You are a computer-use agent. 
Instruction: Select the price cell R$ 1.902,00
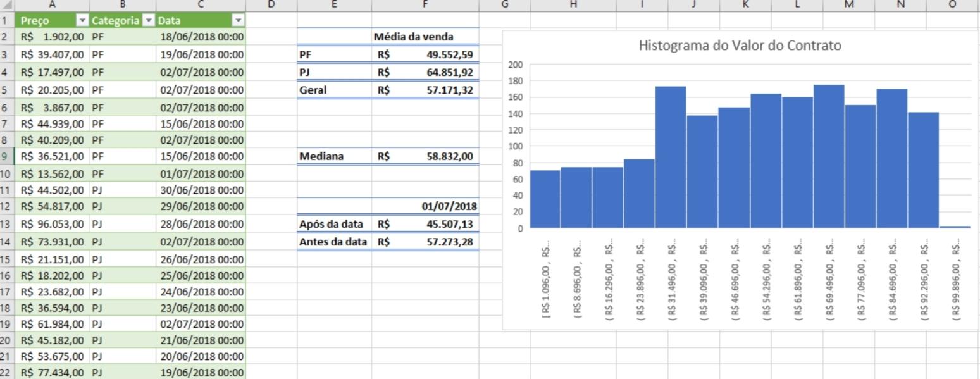[x=52, y=37]
